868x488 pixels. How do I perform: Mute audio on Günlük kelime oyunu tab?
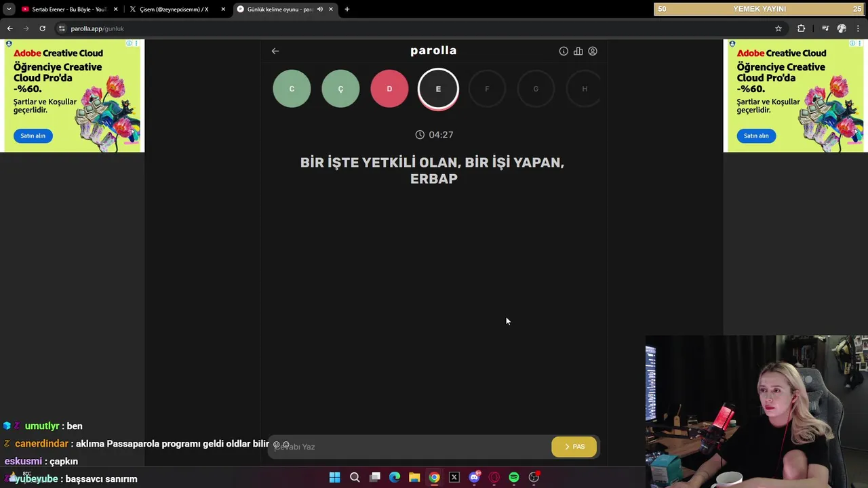tap(320, 9)
